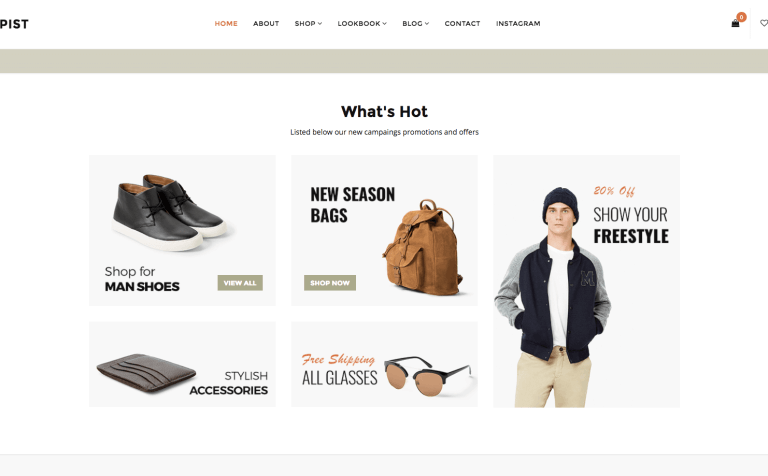Open the Man Shoes promo banner

point(182,230)
